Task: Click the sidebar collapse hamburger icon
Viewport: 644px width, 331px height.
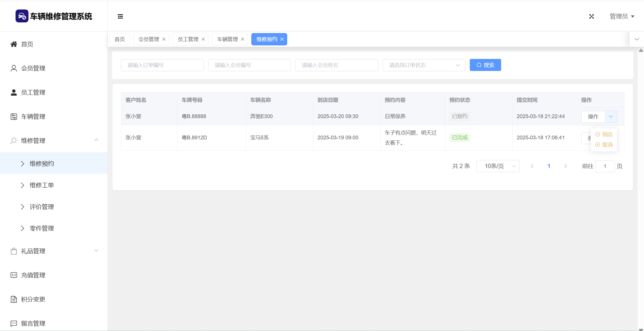Action: coord(120,16)
